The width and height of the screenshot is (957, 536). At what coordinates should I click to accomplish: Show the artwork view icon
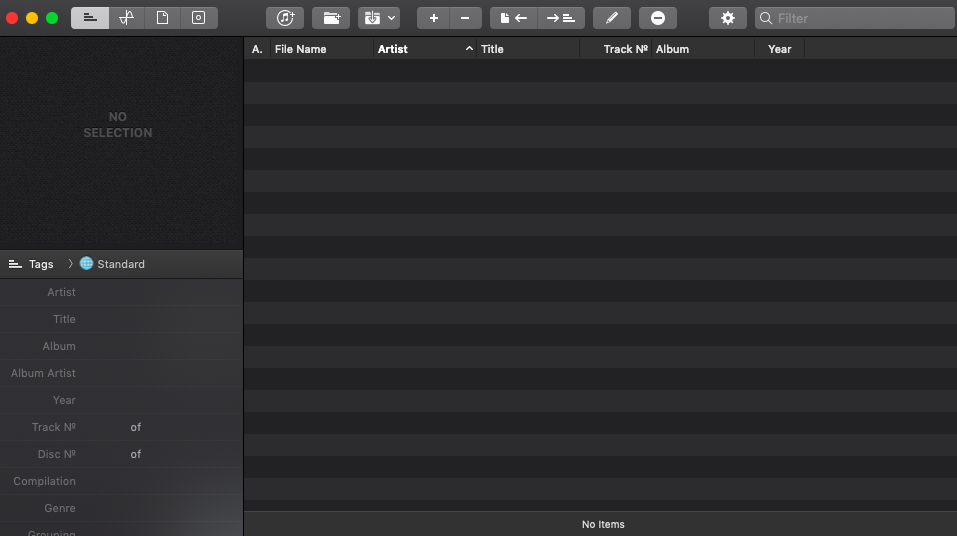(x=198, y=18)
